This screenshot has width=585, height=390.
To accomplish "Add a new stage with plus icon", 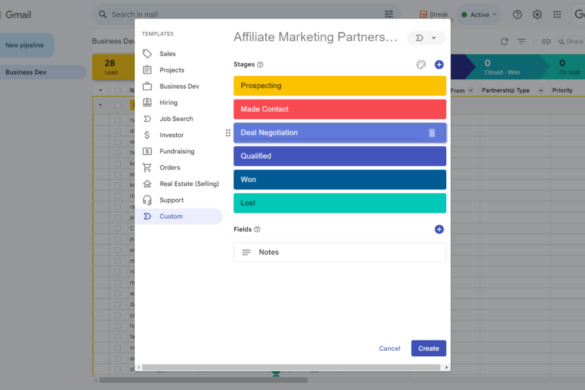I will tap(439, 65).
